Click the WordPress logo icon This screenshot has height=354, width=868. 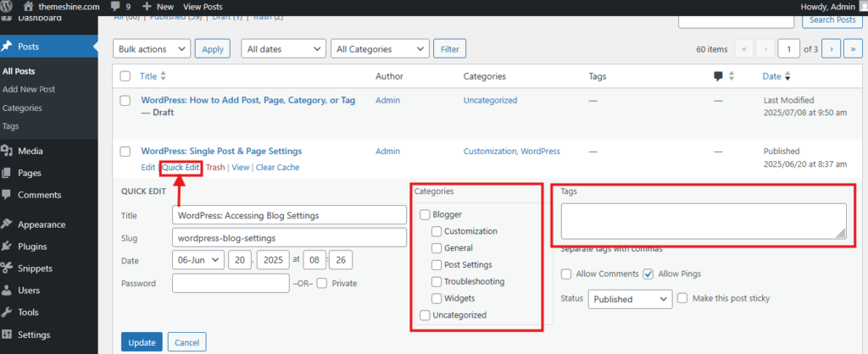click(8, 7)
